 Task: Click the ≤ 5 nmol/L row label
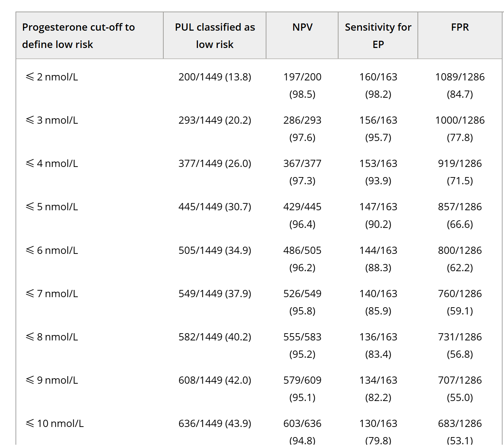[52, 207]
